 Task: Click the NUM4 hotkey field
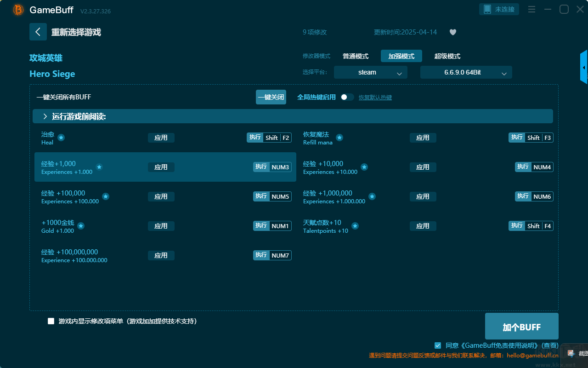(x=534, y=167)
